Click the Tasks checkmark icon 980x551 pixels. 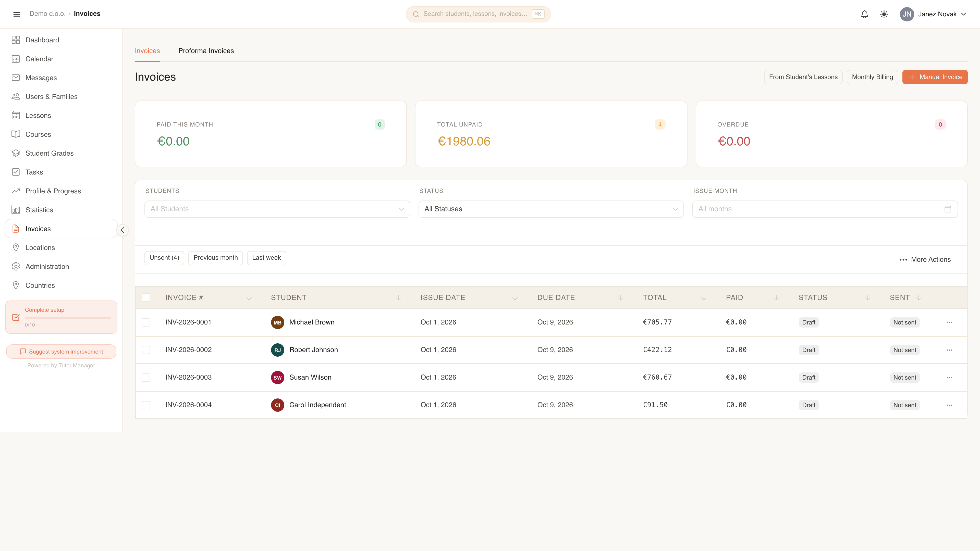pos(16,172)
